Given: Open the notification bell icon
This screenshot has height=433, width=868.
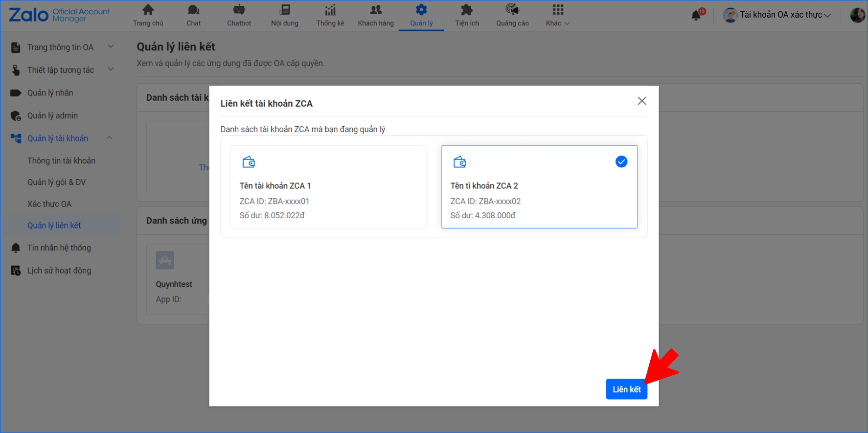Looking at the screenshot, I should [x=696, y=16].
